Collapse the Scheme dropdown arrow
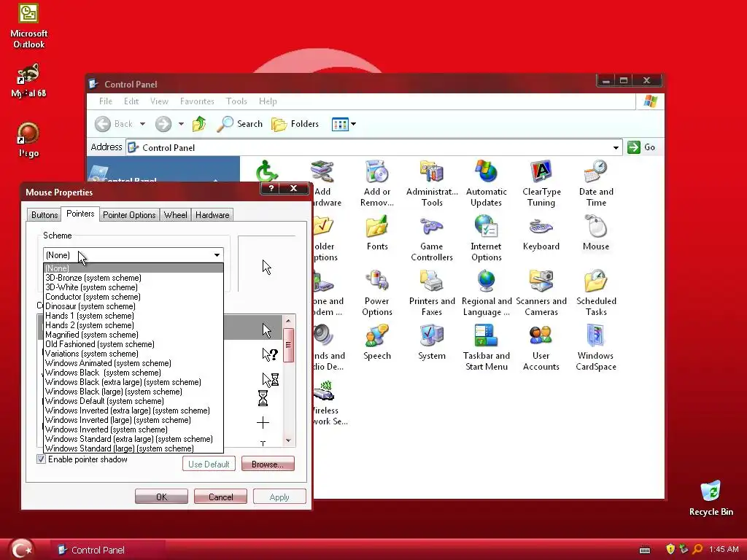 (x=217, y=255)
